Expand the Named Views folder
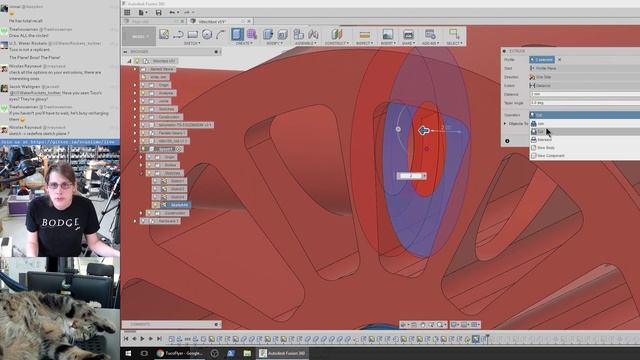Image resolution: width=640 pixels, height=360 pixels. (135, 69)
